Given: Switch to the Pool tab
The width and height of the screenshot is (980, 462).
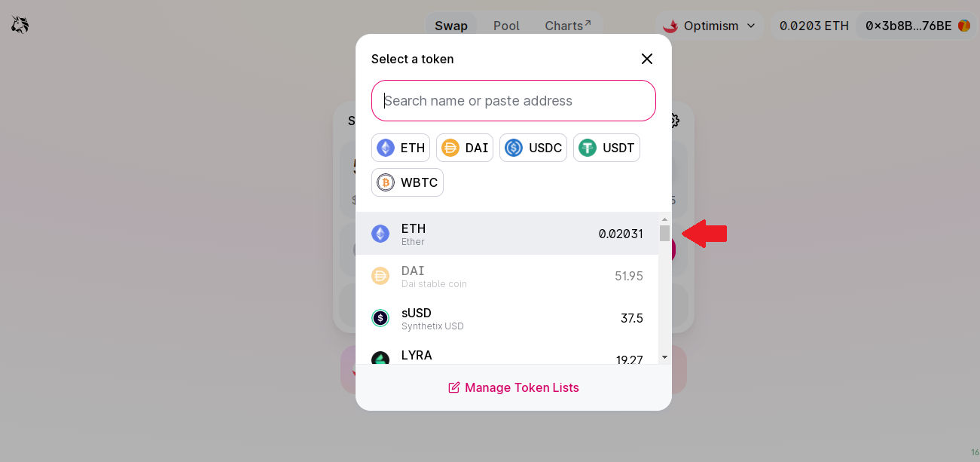Looking at the screenshot, I should pos(506,26).
